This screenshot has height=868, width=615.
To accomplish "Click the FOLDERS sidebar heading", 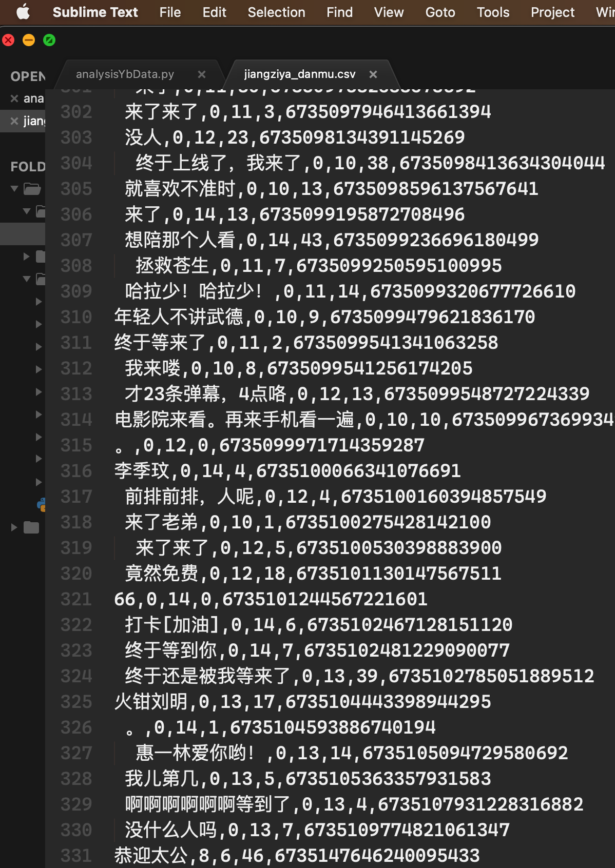I will pyautogui.click(x=28, y=167).
